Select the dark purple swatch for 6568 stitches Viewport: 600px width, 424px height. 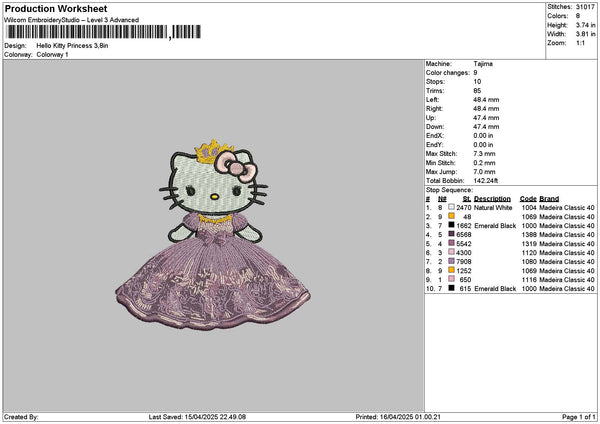pyautogui.click(x=452, y=234)
